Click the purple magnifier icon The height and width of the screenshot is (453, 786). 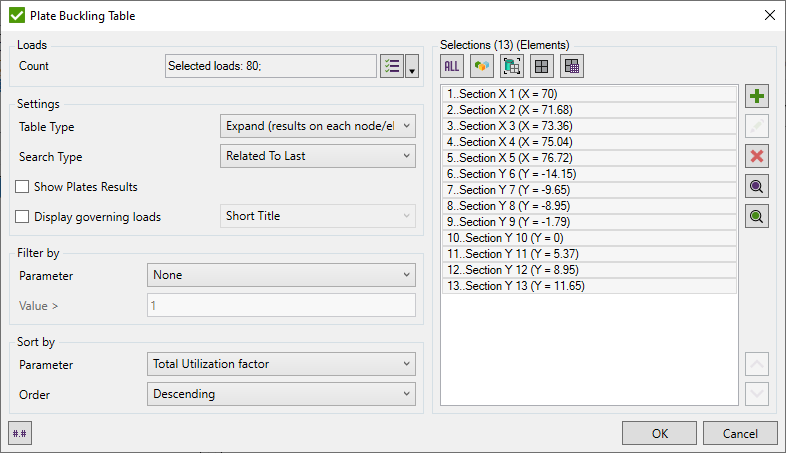point(757,186)
